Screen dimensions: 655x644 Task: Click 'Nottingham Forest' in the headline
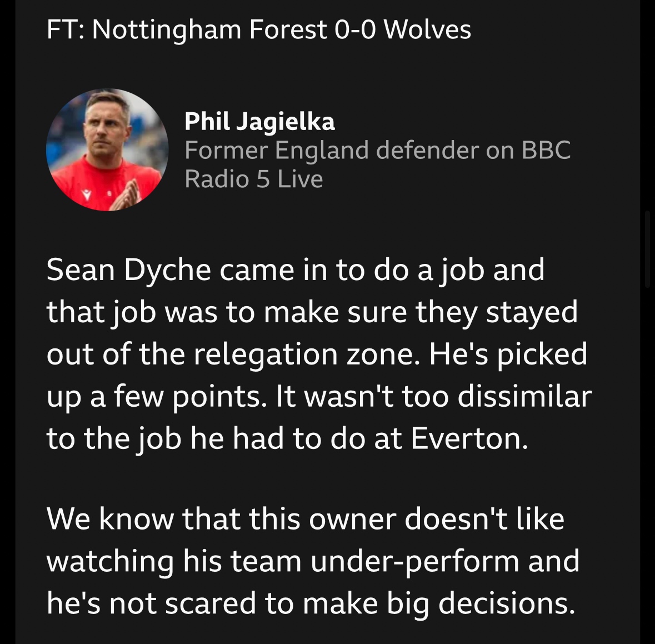pos(209,30)
